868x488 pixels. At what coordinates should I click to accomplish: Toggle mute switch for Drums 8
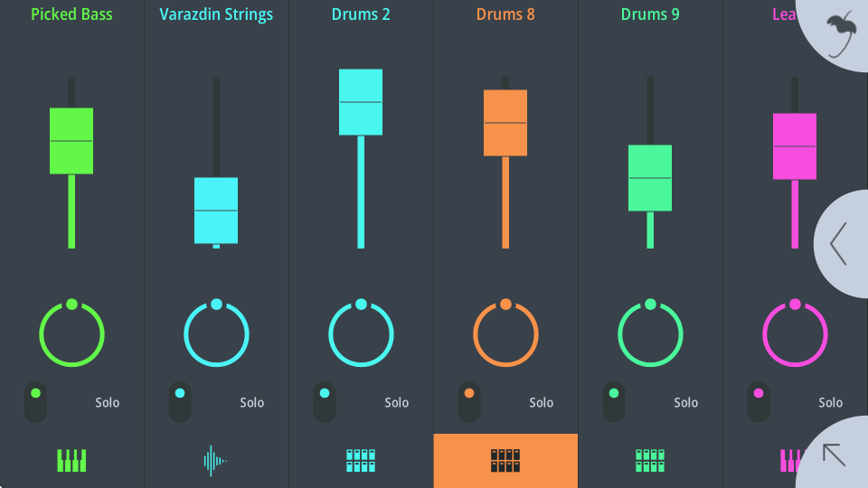coord(469,402)
